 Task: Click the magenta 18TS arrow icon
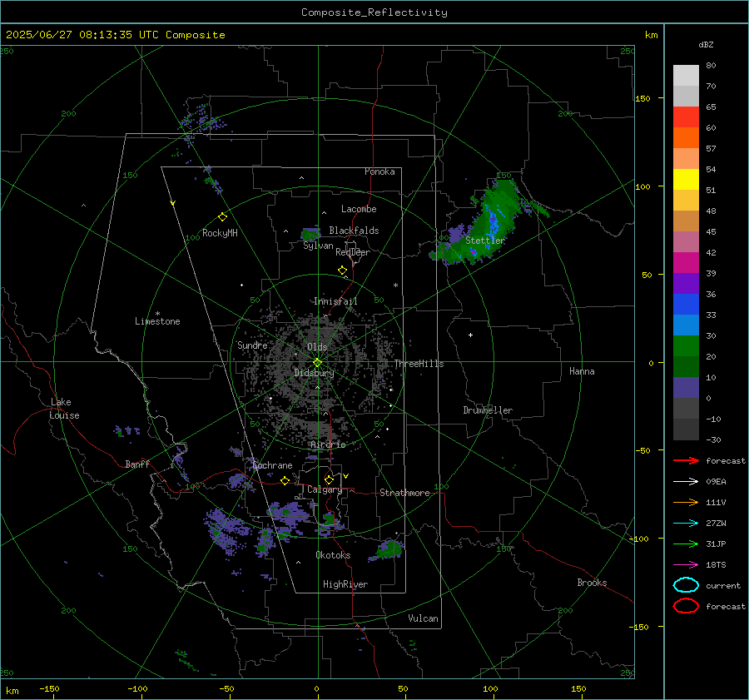tap(686, 565)
